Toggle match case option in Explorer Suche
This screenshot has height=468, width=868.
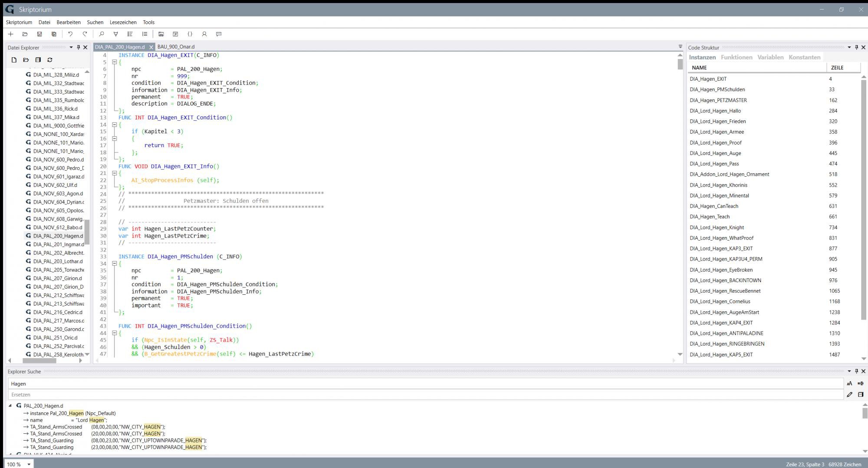[x=849, y=383]
